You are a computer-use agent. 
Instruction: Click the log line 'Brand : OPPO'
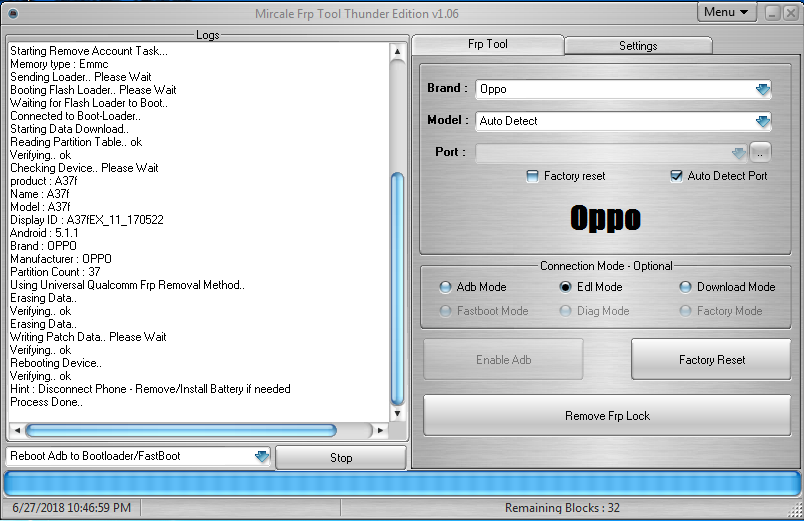44,246
